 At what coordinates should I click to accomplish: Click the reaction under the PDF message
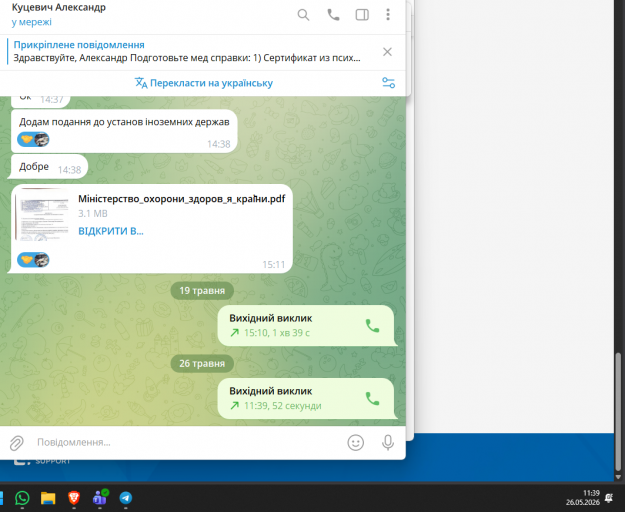pyautogui.click(x=33, y=260)
